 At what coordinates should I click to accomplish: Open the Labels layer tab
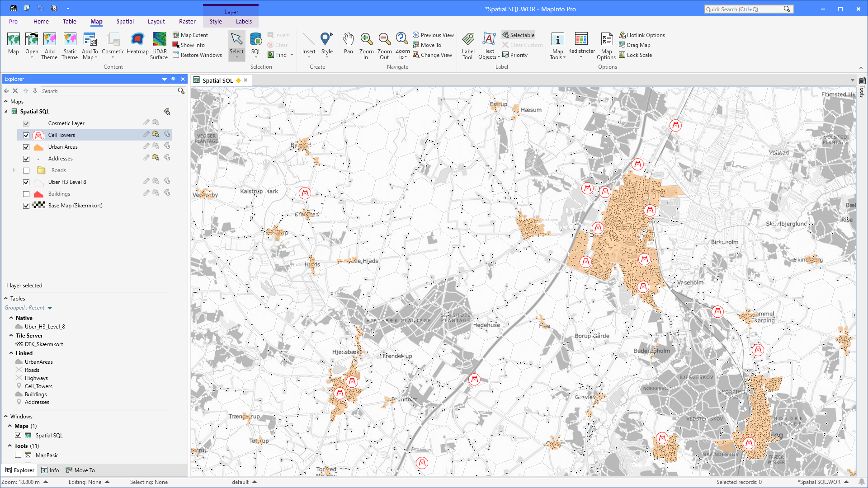(x=244, y=21)
